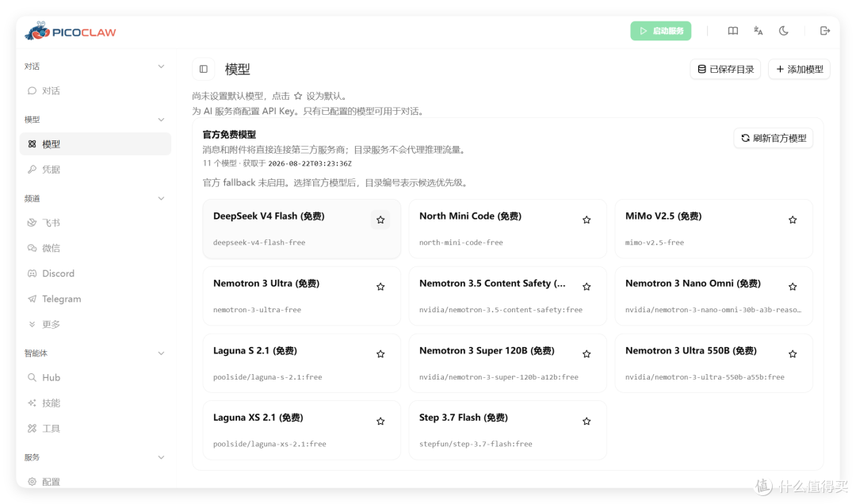Open the 凭据 credentials page

click(96, 170)
